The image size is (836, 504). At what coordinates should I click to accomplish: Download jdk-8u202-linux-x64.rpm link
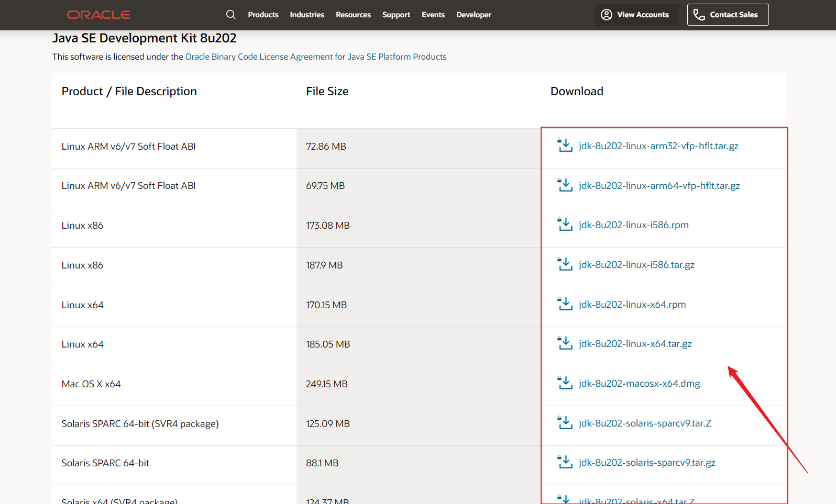tap(632, 305)
